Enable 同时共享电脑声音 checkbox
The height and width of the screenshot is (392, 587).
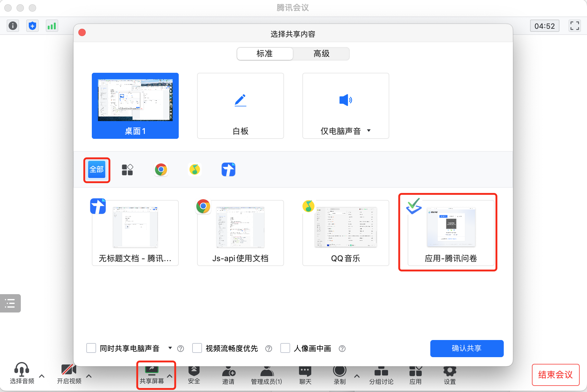pyautogui.click(x=91, y=348)
